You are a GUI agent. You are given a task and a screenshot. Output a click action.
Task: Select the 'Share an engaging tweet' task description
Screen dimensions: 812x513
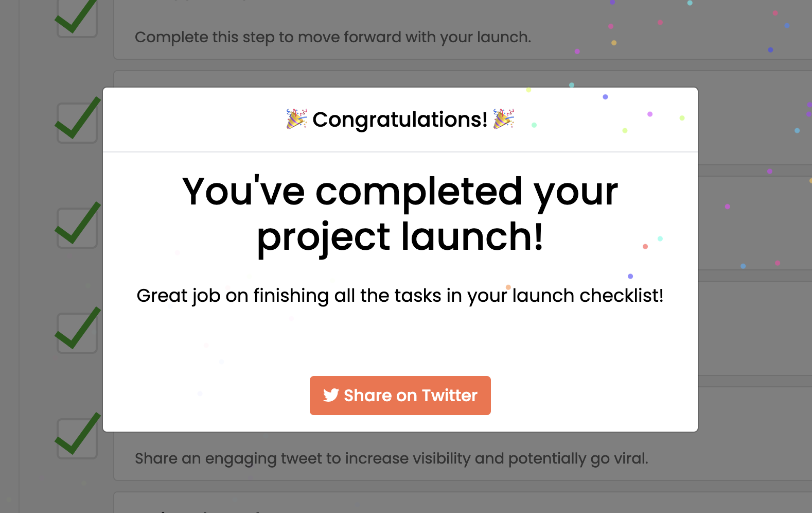point(392,458)
